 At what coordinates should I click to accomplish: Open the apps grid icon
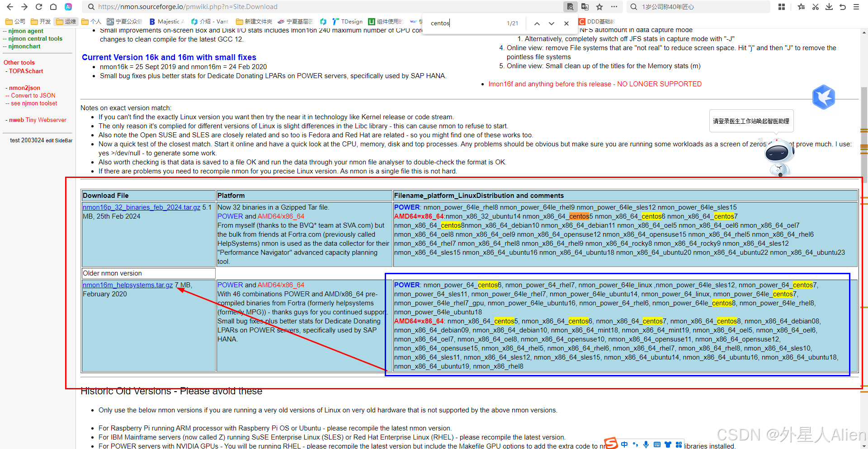(782, 7)
